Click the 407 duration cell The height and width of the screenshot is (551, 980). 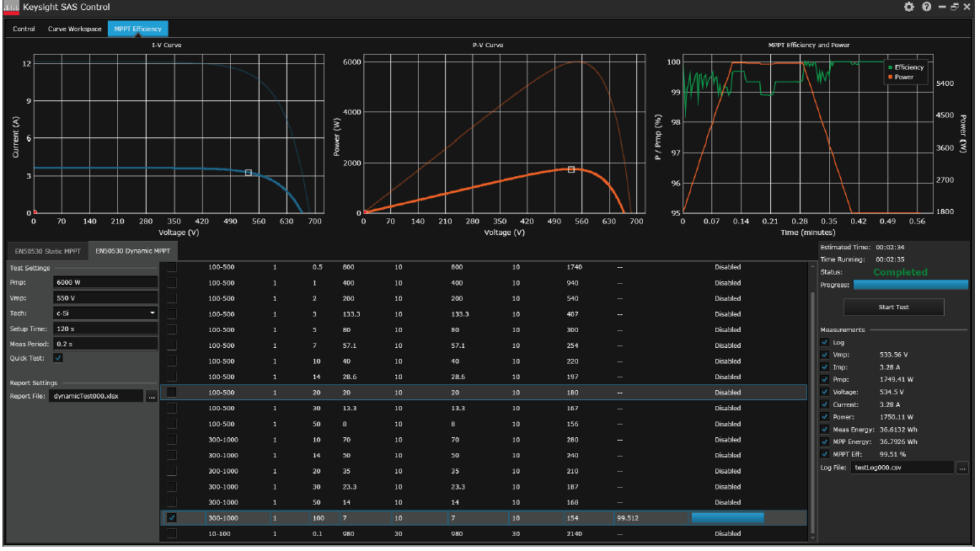point(572,315)
